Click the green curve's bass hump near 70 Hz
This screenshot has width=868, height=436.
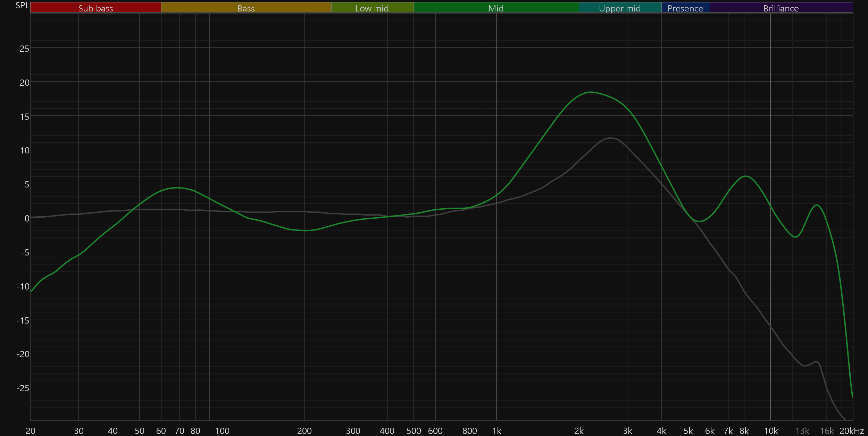click(x=177, y=188)
